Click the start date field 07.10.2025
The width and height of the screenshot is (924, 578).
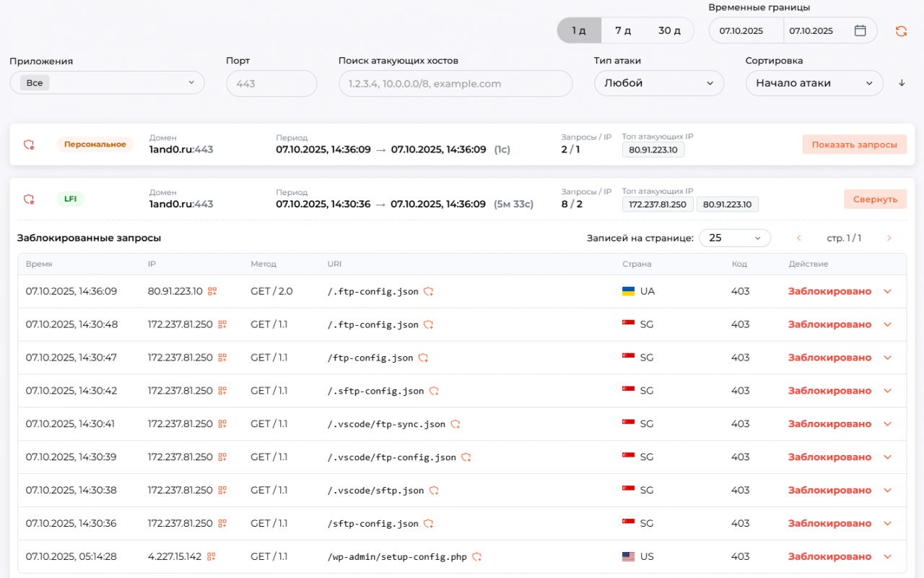pos(746,30)
